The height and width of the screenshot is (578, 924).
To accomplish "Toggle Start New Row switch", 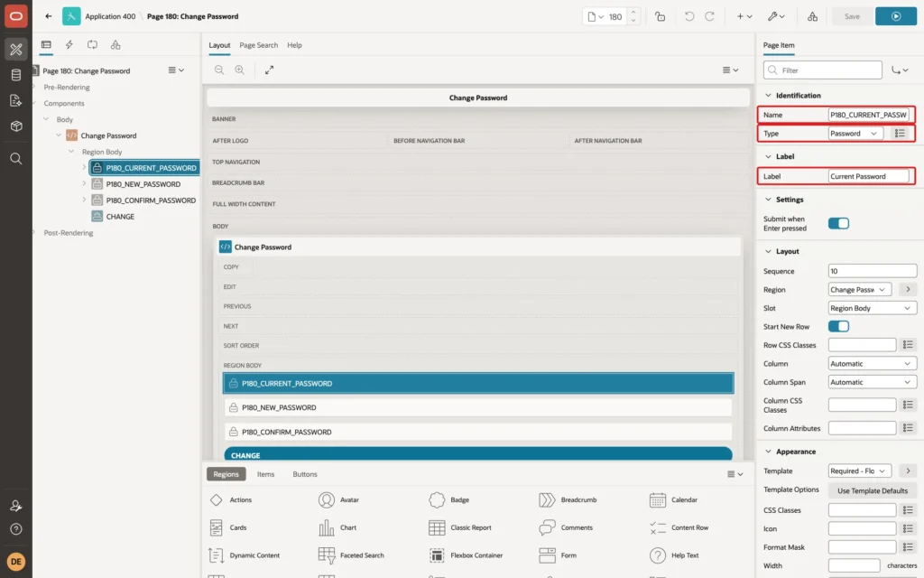I will (x=838, y=326).
